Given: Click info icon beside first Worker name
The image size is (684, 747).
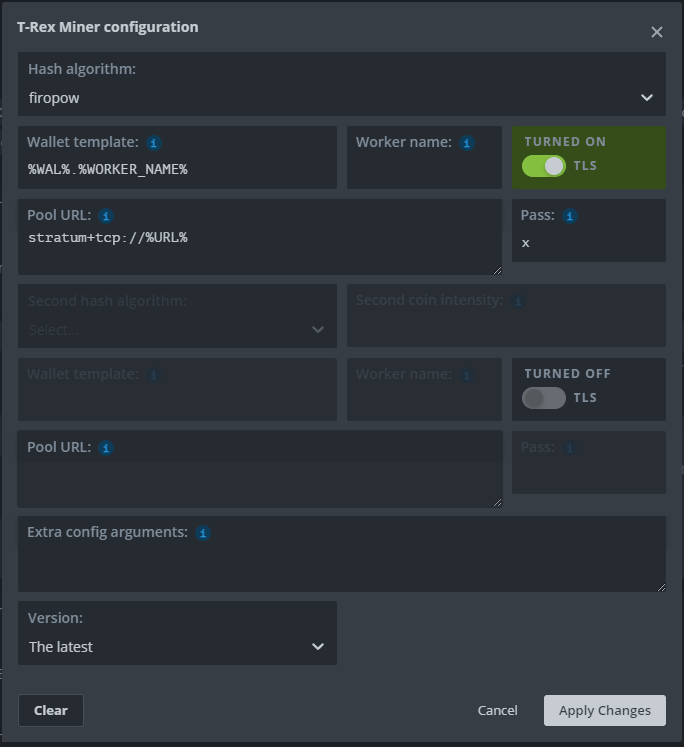Looking at the screenshot, I should tap(467, 143).
